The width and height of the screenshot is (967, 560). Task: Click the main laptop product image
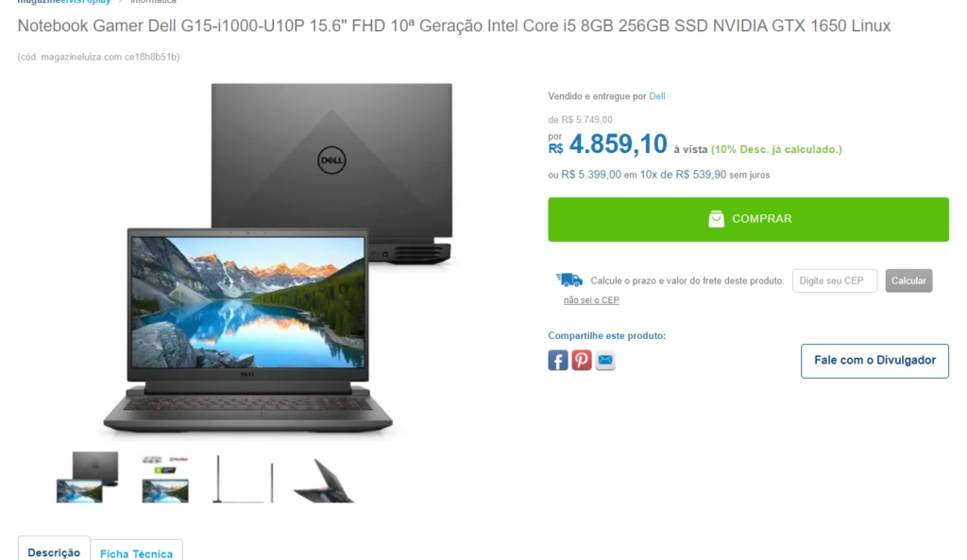[279, 259]
